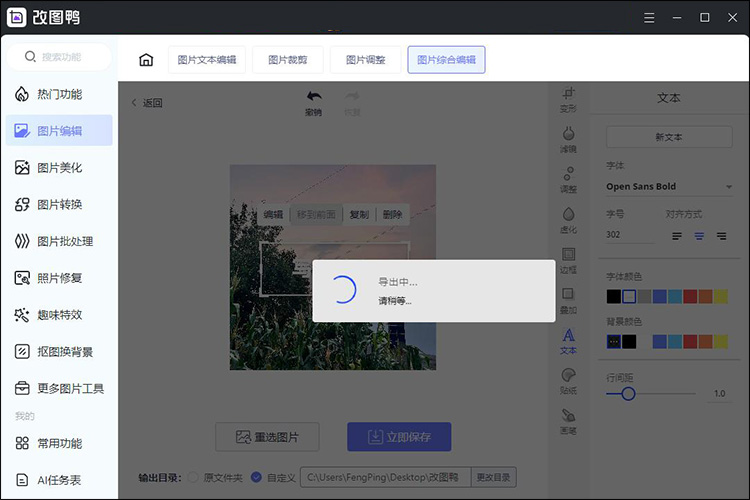Pick yellow font color swatch
Screen dimensions: 750x500
[x=720, y=297]
